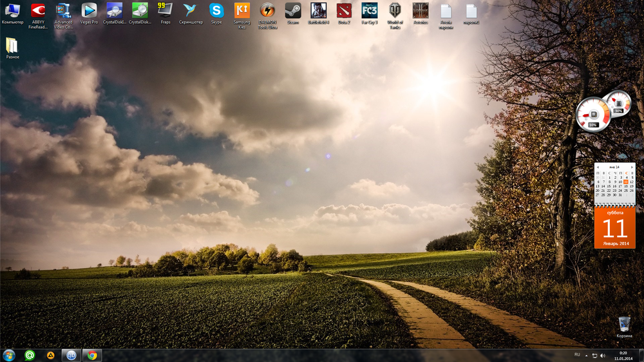Click the Windows Start button
The image size is (644, 362).
coord(9,355)
